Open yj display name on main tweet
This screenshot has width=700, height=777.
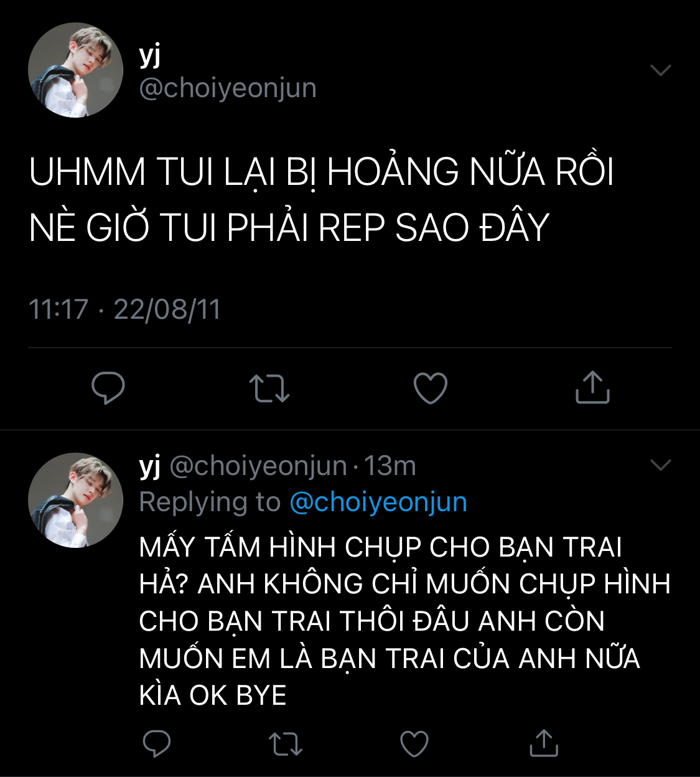point(150,56)
